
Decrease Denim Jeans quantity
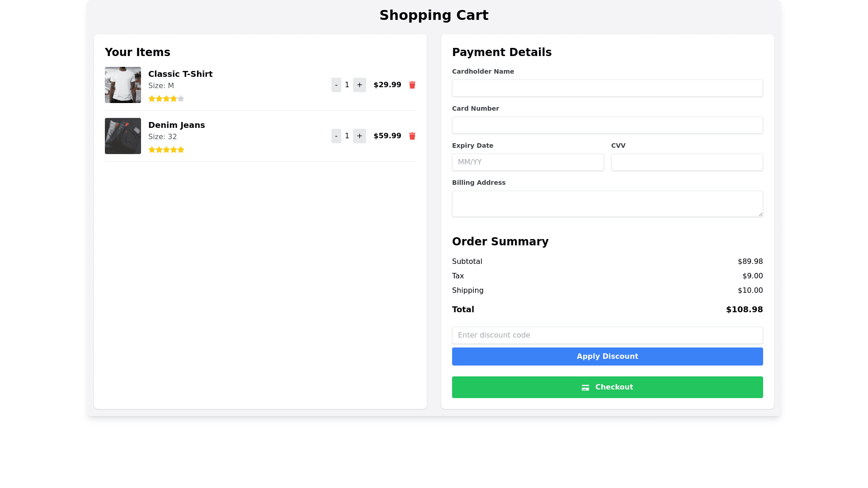336,136
